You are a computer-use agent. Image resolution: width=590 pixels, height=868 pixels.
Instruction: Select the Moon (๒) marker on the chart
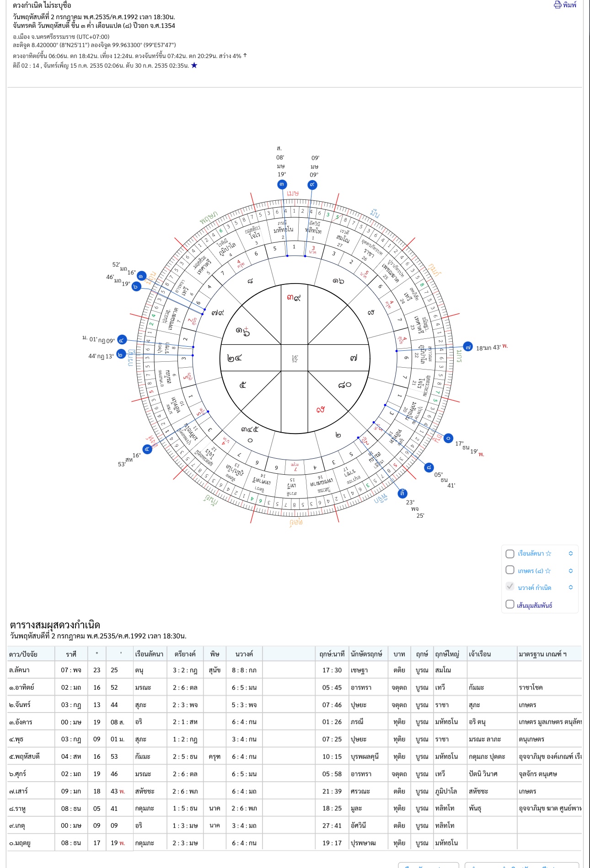121,354
